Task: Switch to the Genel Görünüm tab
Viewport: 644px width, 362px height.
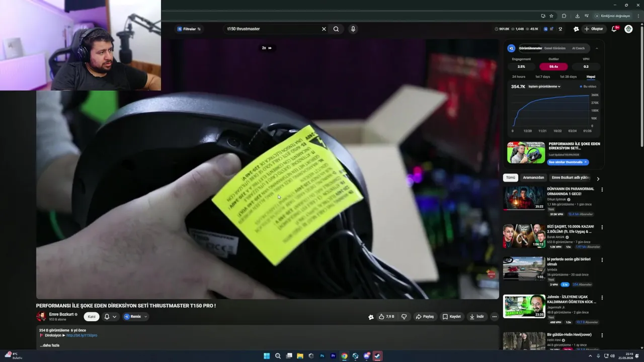Action: coord(555,48)
